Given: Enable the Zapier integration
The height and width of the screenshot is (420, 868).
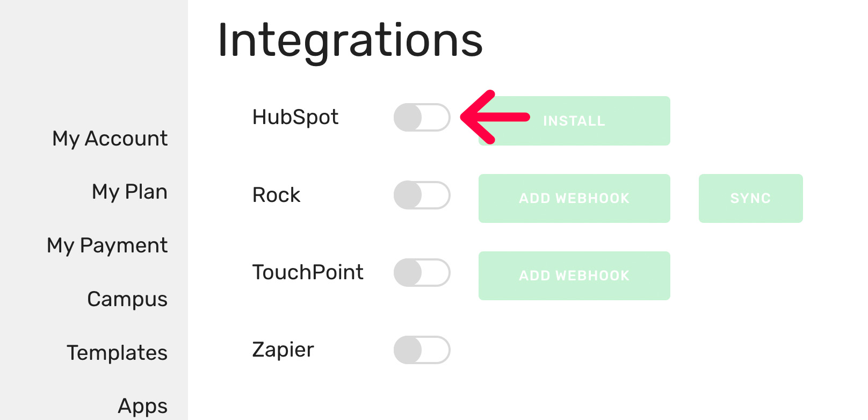Looking at the screenshot, I should pos(422,350).
